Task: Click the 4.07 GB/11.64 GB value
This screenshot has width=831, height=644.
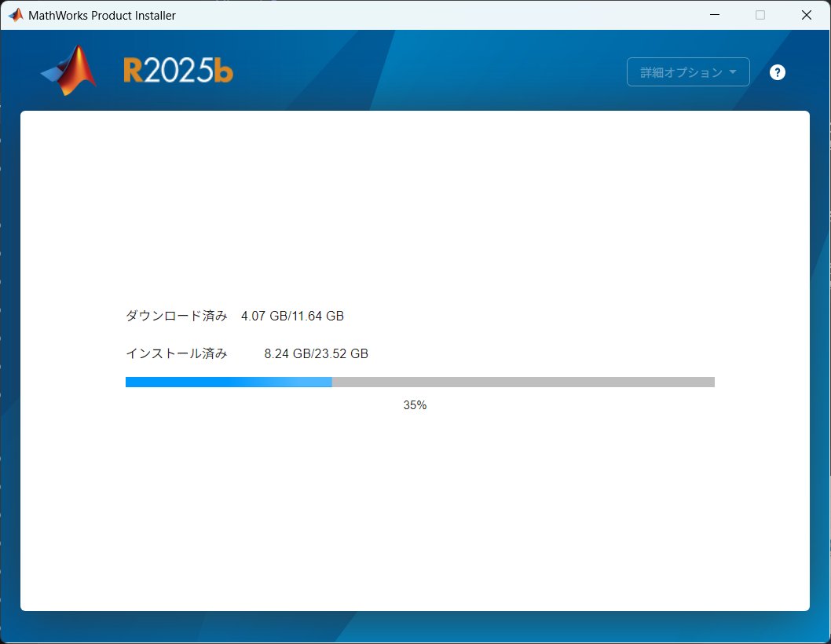Action: coord(292,316)
